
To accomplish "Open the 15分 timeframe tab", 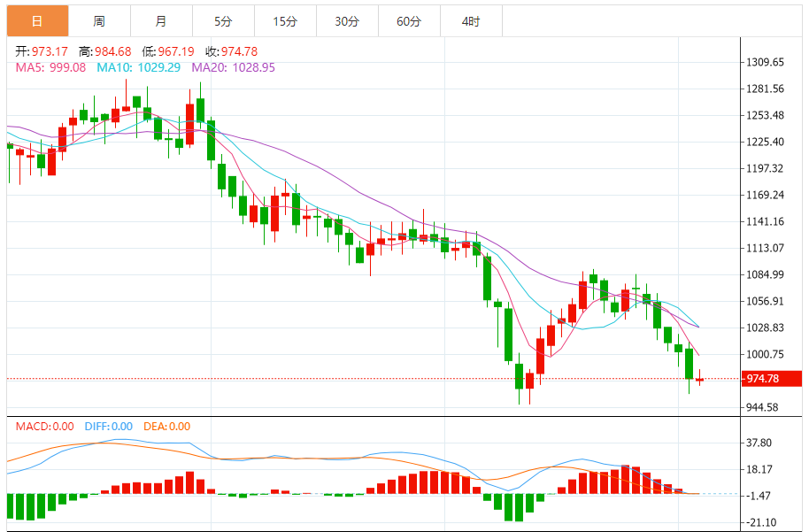I will [285, 21].
